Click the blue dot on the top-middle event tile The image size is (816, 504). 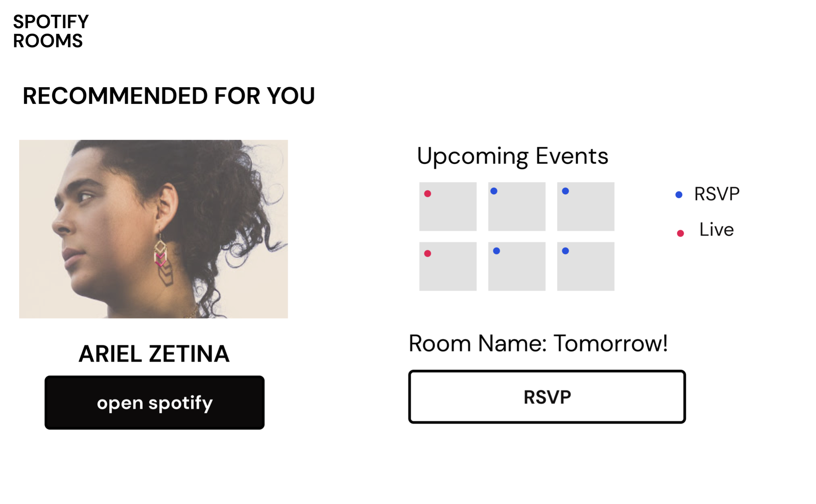click(494, 191)
